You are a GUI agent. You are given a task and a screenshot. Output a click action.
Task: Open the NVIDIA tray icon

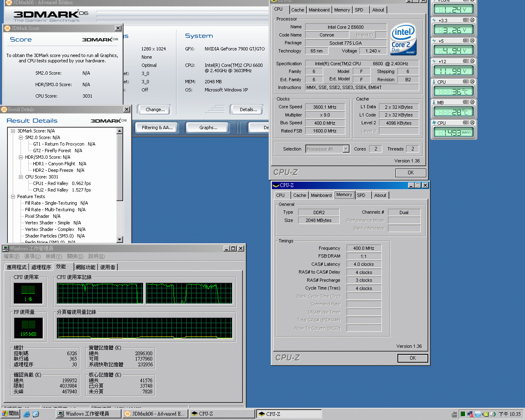tap(485, 414)
